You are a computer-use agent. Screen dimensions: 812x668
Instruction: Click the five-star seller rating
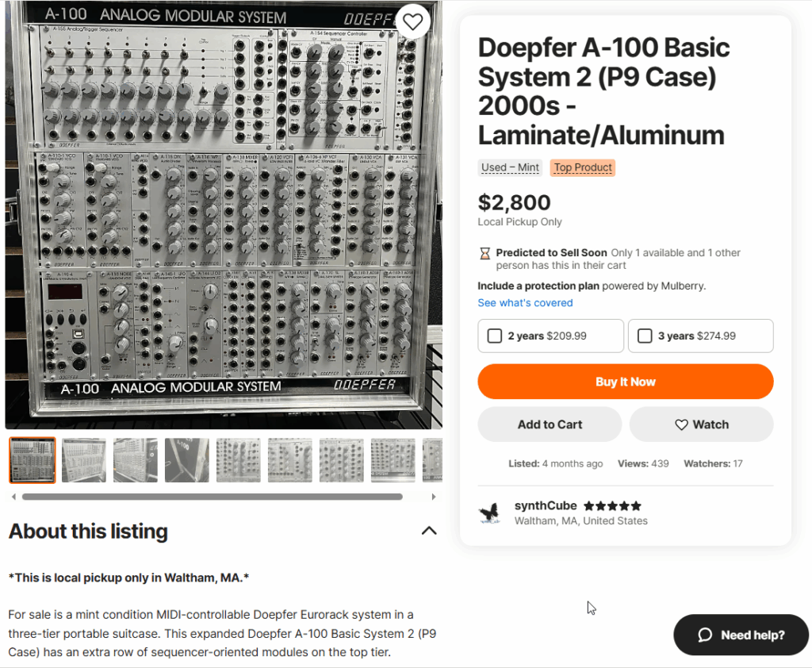(x=612, y=506)
